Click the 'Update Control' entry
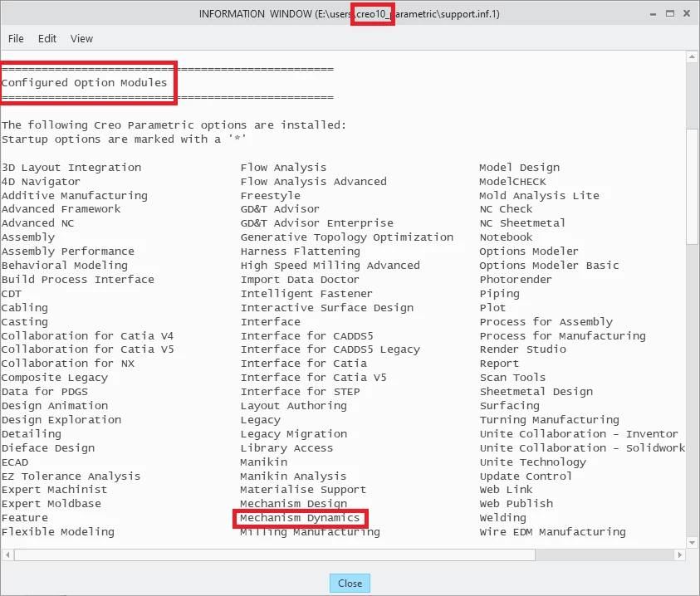This screenshot has height=596, width=700. tap(526, 476)
